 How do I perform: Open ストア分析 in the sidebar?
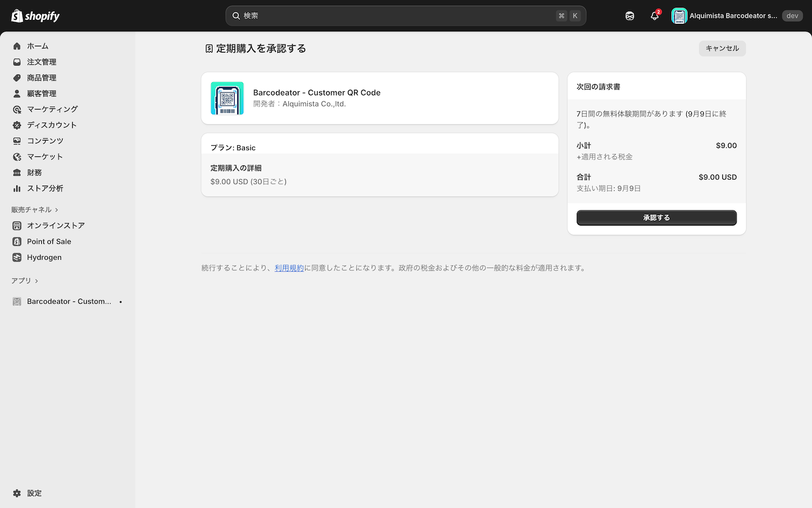(45, 189)
